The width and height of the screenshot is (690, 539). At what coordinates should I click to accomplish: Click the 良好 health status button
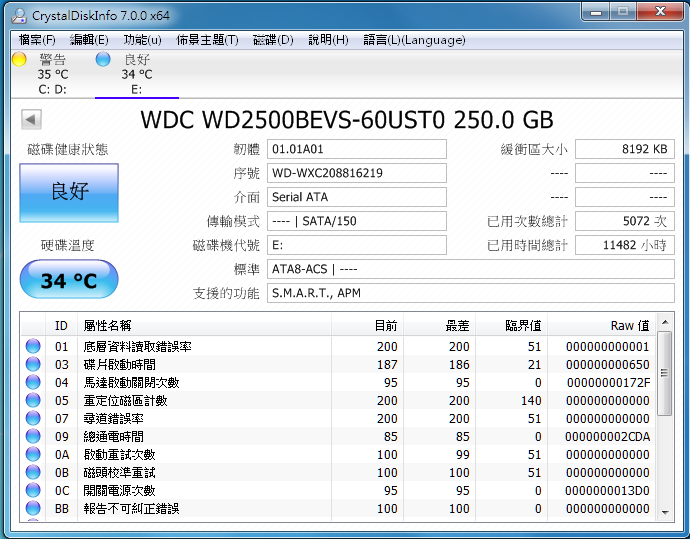pyautogui.click(x=69, y=193)
